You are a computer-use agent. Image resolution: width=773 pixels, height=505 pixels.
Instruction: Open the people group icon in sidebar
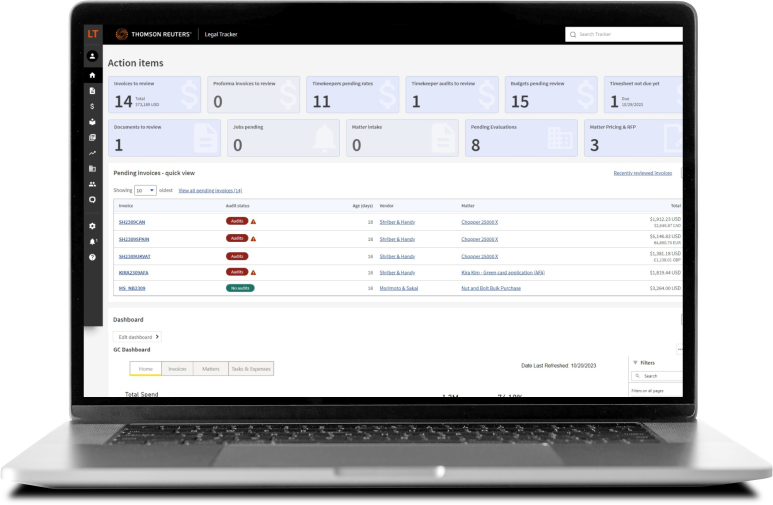[x=92, y=184]
